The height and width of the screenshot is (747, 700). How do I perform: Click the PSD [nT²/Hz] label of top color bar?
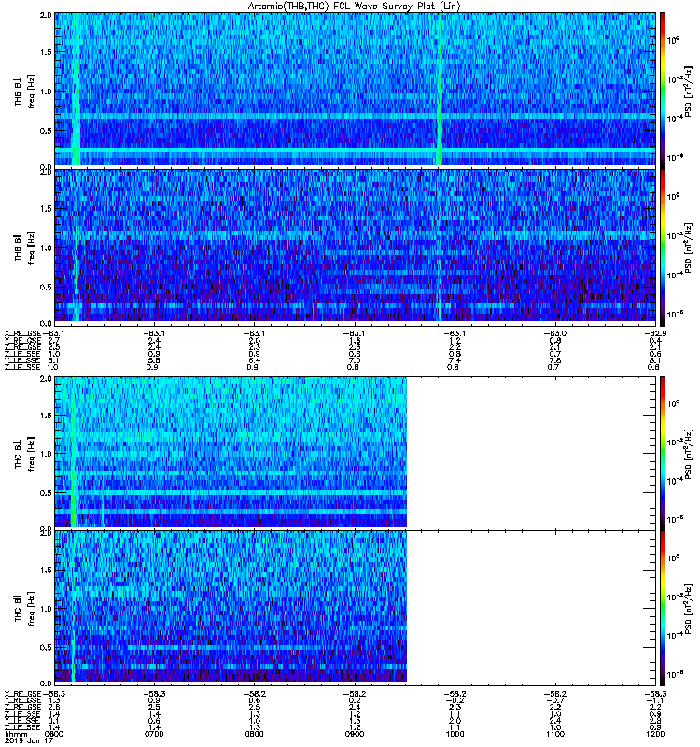coord(688,91)
